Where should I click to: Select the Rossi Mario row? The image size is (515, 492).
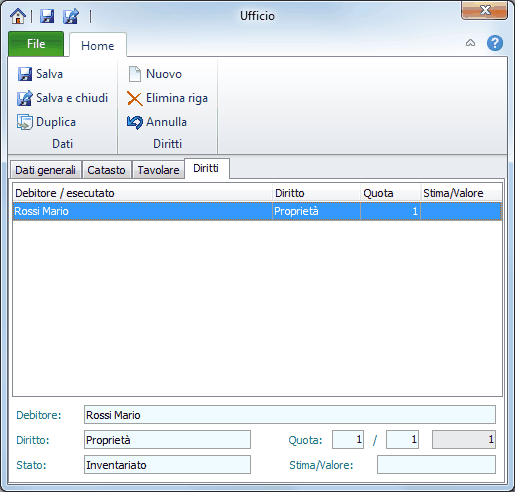click(x=257, y=211)
